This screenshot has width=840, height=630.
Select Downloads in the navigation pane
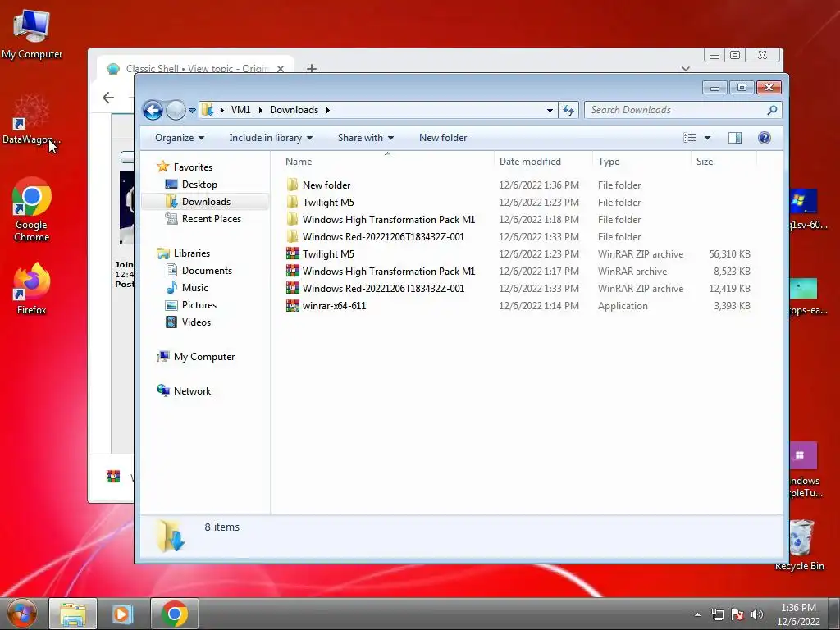point(206,202)
